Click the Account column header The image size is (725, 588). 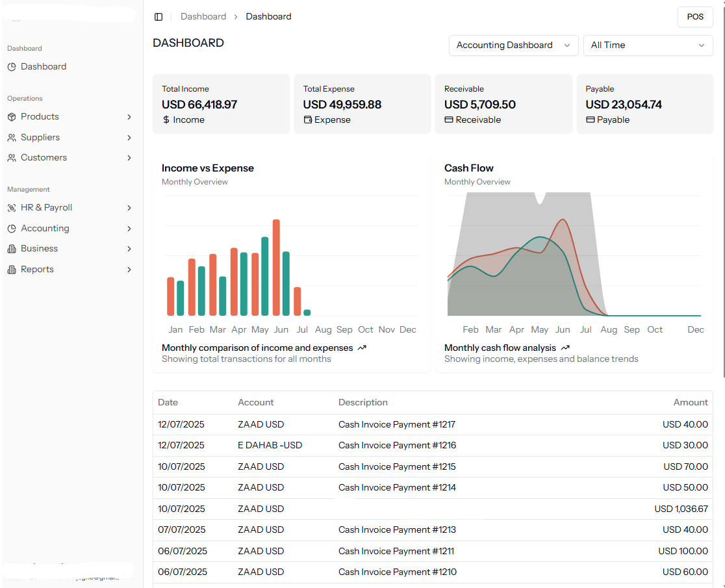coord(256,403)
